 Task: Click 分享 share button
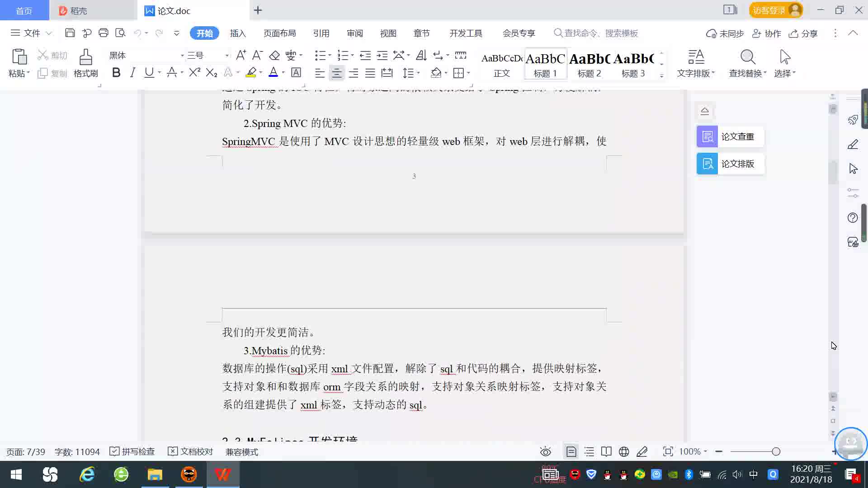803,33
